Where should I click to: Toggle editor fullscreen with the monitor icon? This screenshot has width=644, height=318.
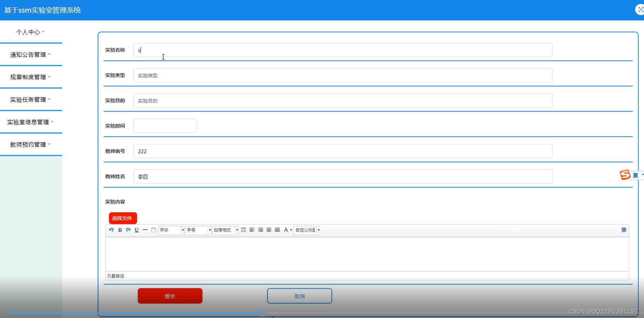(x=624, y=230)
